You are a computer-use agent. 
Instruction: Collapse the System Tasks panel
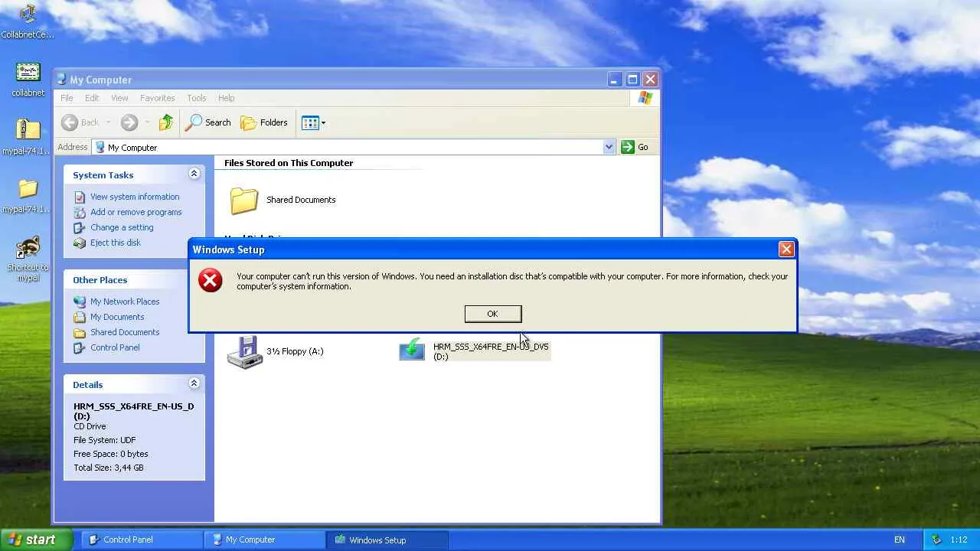[x=194, y=174]
